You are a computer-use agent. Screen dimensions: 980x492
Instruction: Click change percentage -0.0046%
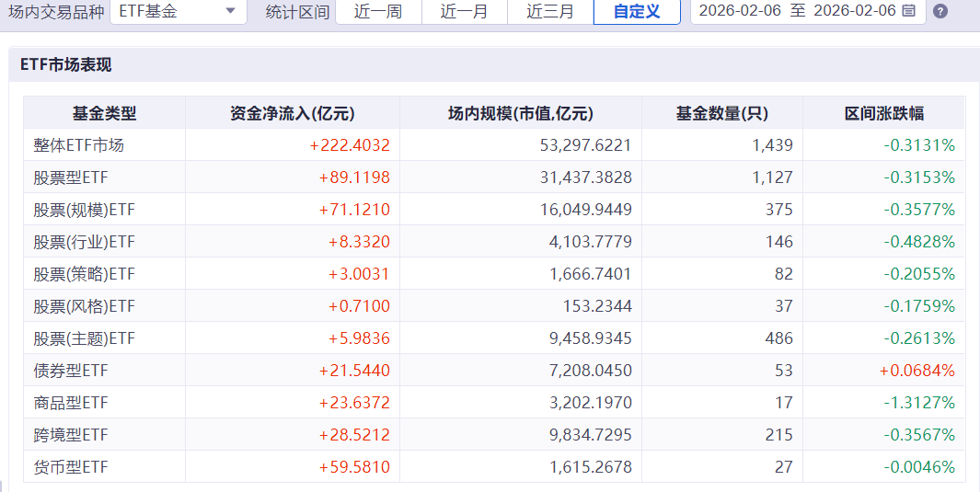click(x=919, y=467)
